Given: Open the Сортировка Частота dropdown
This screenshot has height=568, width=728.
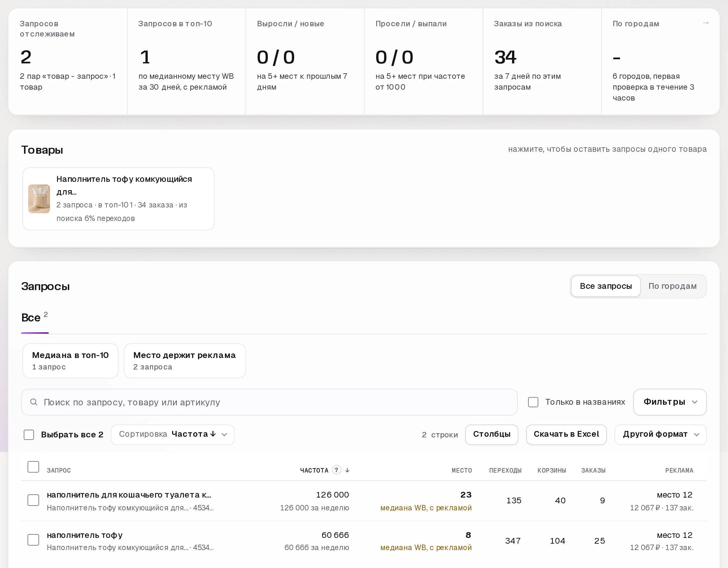Looking at the screenshot, I should coord(173,434).
